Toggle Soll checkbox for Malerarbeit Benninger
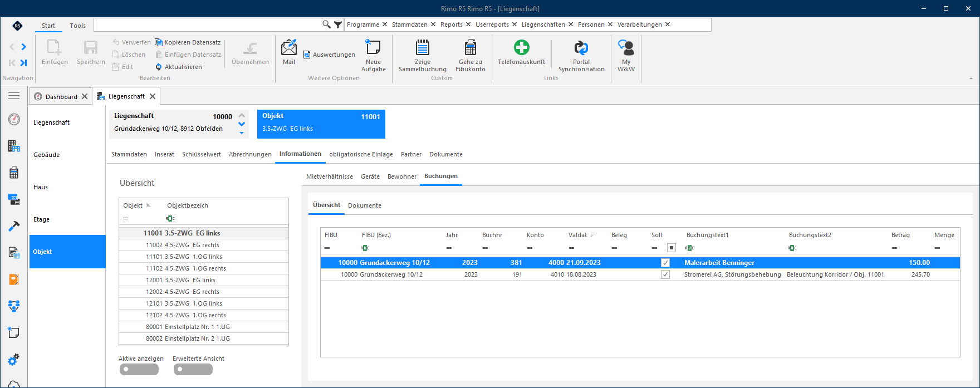Screen dimensions: 980x388 coord(665,263)
